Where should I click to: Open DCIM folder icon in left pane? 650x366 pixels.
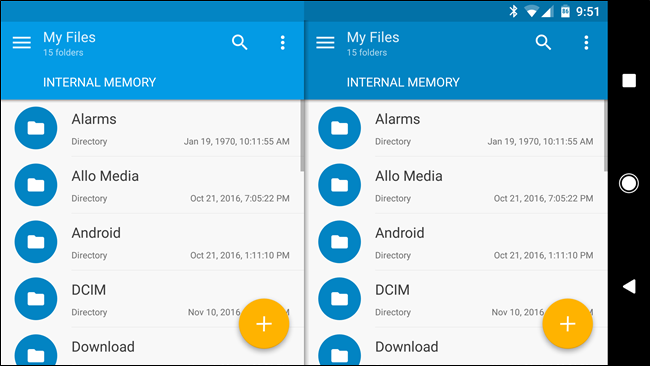click(x=36, y=298)
